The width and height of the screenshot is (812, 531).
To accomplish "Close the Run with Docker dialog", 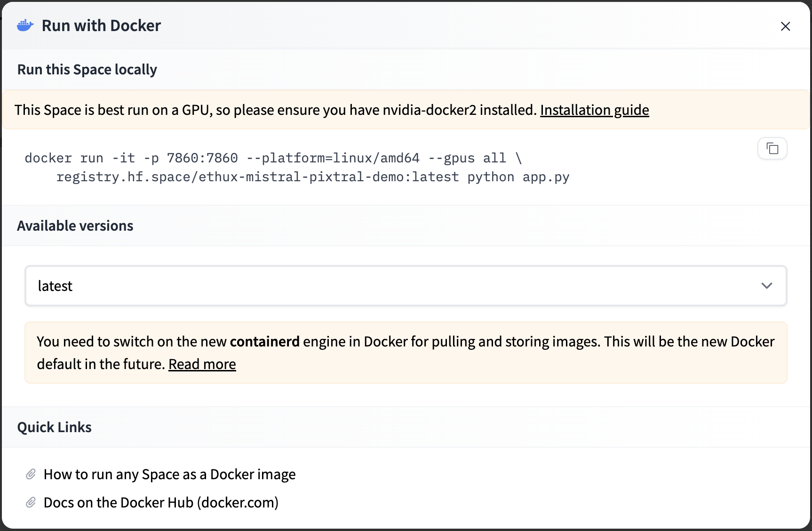I will 785,26.
